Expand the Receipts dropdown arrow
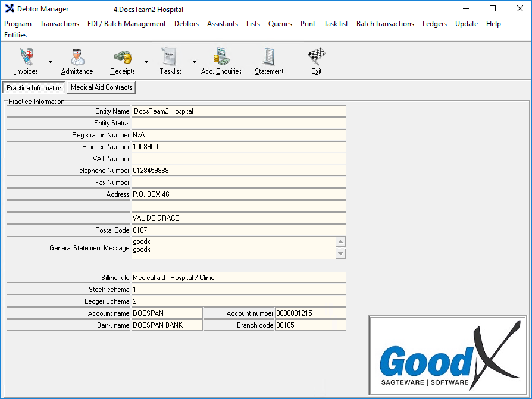The image size is (532, 399). pos(146,62)
